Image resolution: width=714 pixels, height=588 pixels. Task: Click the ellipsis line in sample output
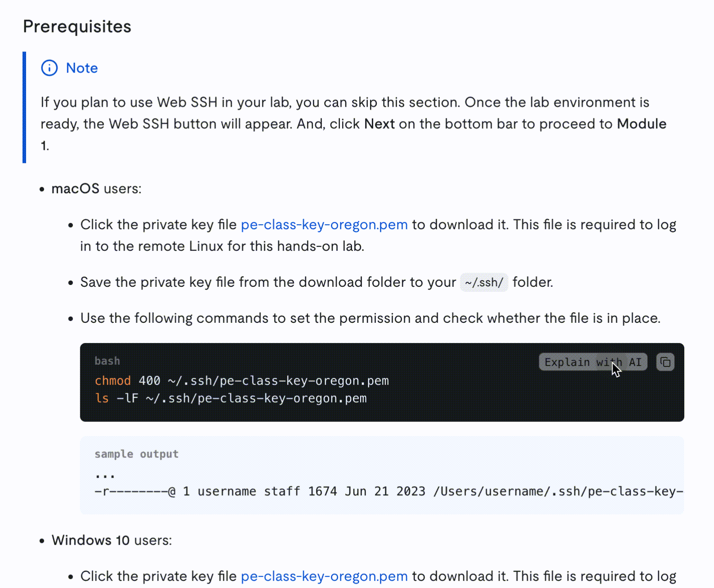pos(105,474)
